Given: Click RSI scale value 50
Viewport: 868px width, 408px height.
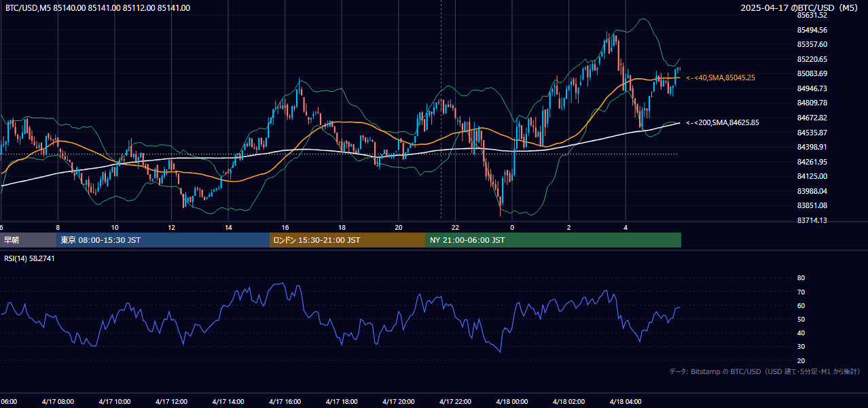Looking at the screenshot, I should tap(801, 319).
